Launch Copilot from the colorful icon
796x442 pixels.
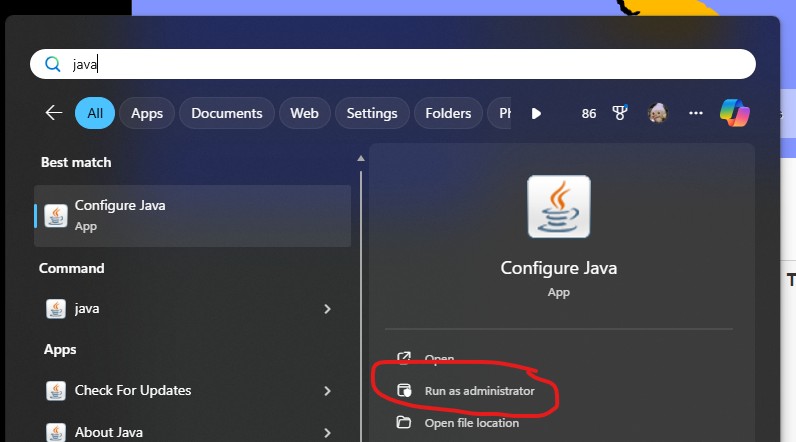735,113
